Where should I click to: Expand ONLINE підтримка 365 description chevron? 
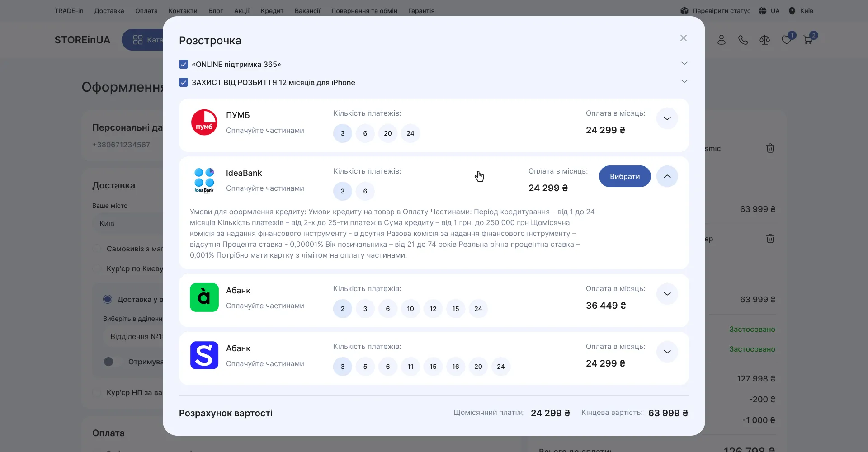pyautogui.click(x=684, y=63)
